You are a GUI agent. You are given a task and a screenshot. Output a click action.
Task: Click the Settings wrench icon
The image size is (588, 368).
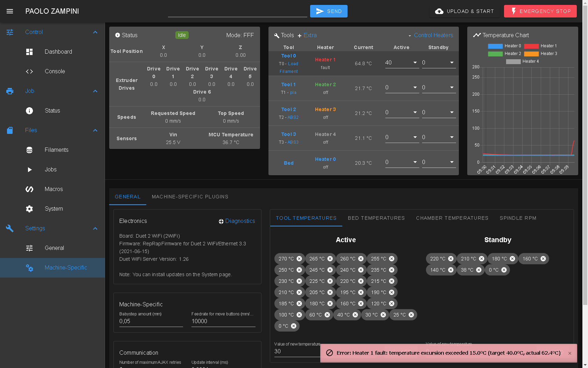[x=10, y=229]
